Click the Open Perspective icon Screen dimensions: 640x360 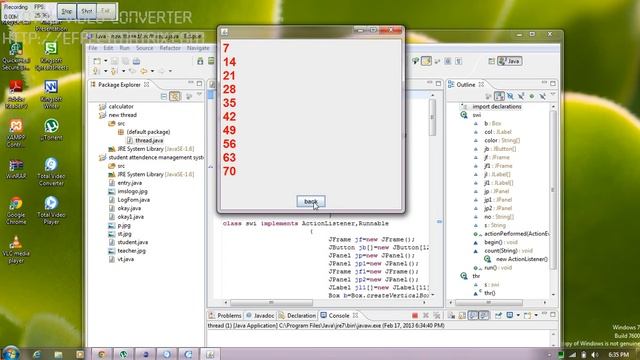tap(491, 61)
